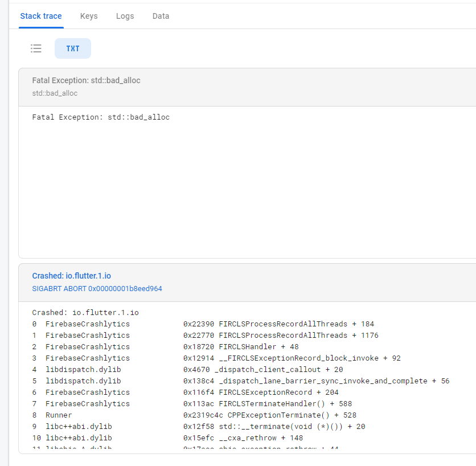Click the monospace 'Fatal Exception: std::bad_alloc' line
476x466 pixels.
coord(101,117)
